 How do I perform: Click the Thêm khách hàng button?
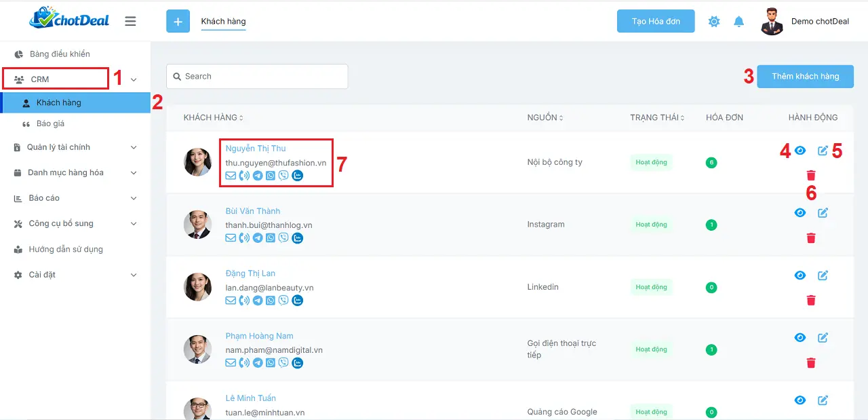[x=805, y=77]
